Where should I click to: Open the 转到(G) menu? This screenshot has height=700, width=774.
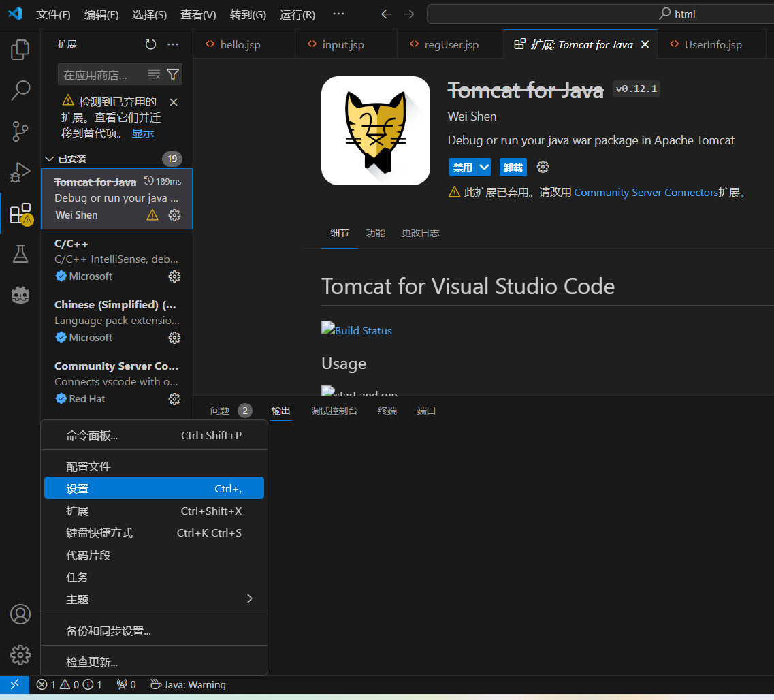coord(248,14)
